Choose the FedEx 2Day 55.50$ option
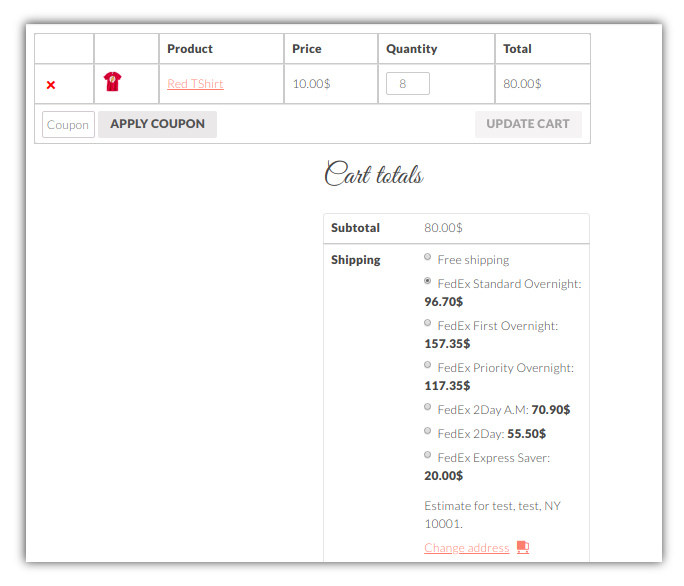The image size is (684, 586). [428, 431]
